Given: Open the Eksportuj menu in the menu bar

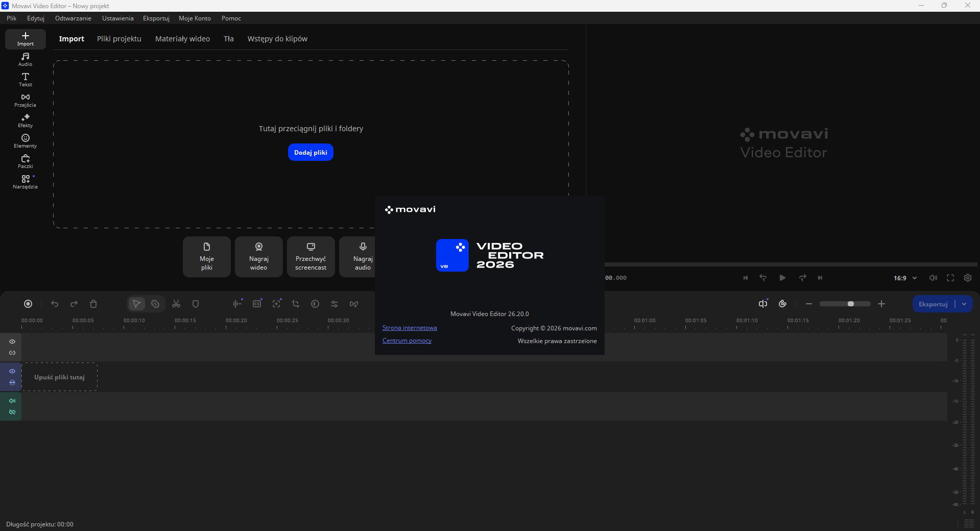Looking at the screenshot, I should [x=156, y=18].
